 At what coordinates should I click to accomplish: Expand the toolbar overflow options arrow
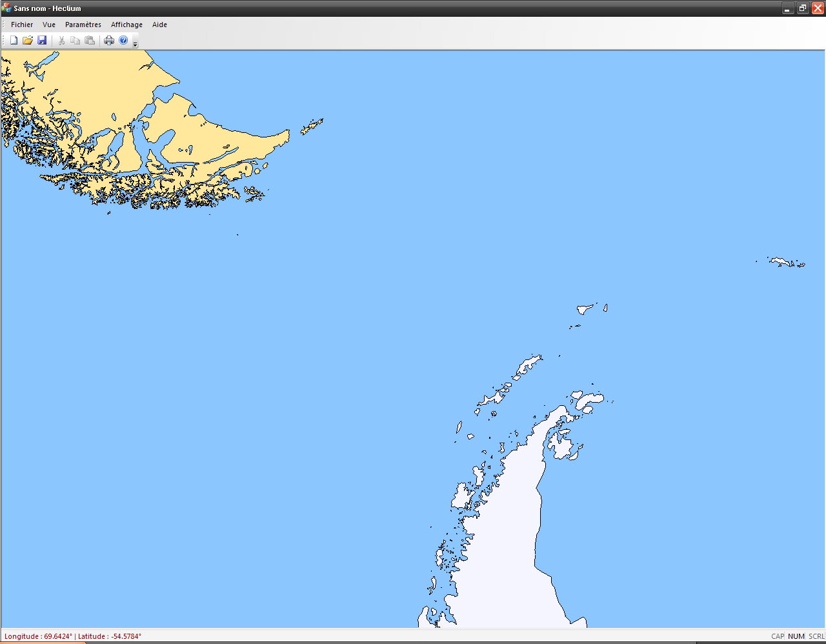coord(135,44)
